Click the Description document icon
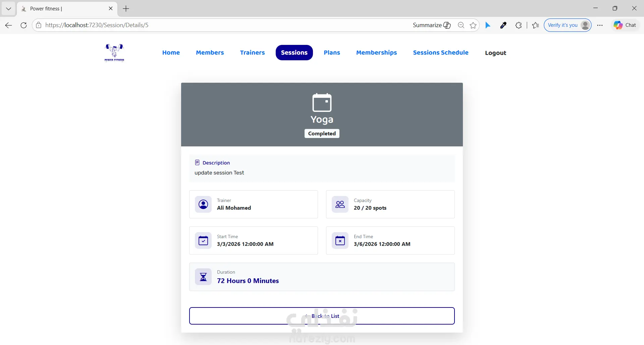 (x=197, y=162)
